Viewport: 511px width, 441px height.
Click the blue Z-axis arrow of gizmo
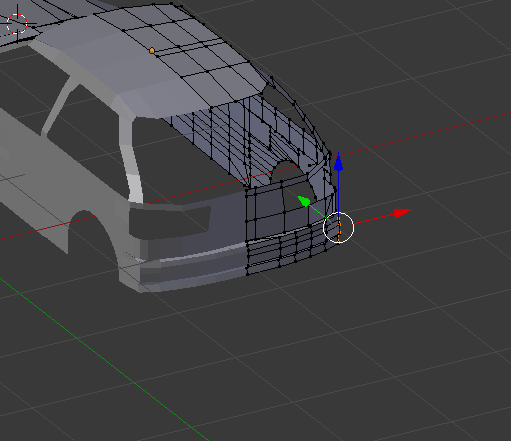338,163
